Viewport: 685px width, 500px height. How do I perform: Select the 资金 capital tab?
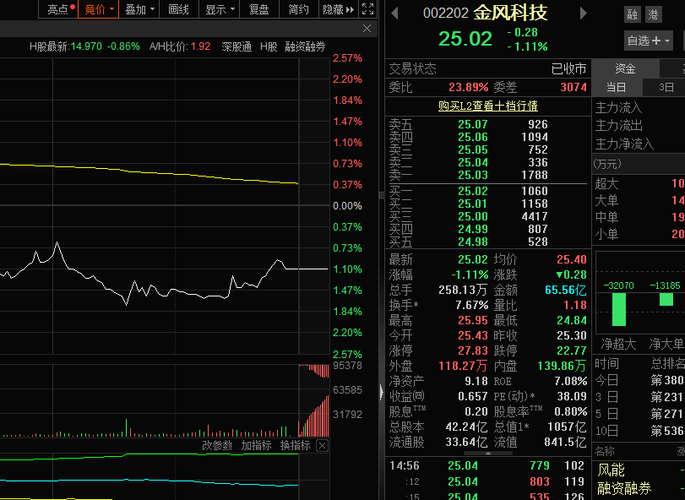click(x=625, y=69)
